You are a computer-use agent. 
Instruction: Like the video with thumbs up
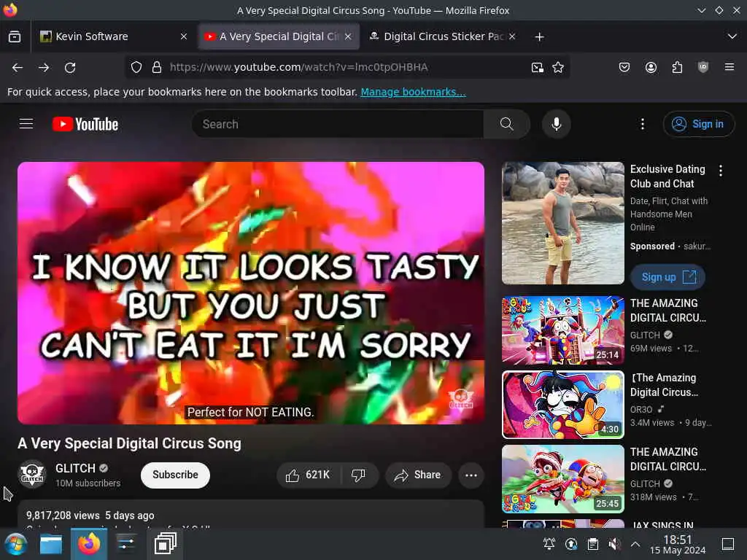(x=308, y=475)
